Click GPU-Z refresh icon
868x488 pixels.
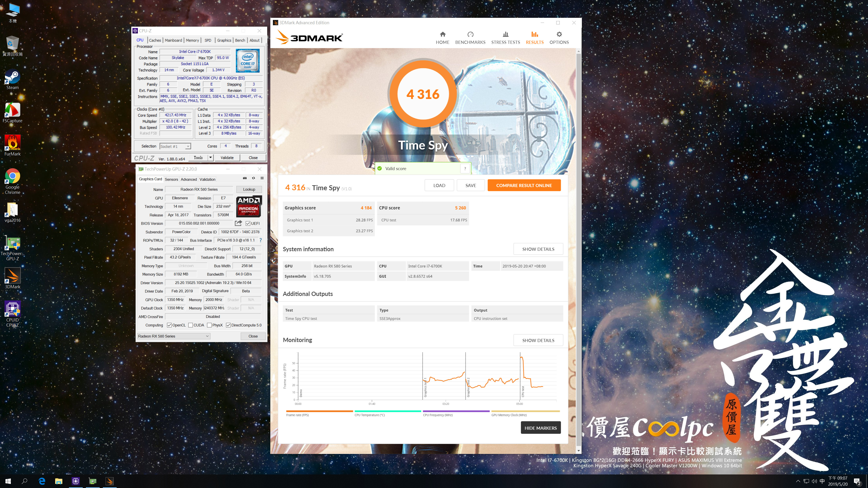coord(253,178)
